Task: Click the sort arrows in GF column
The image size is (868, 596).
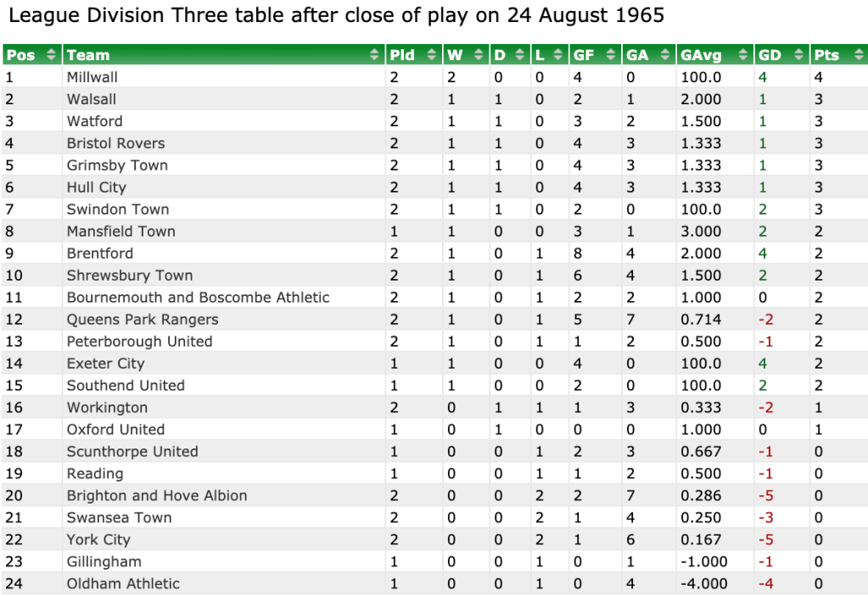Action: point(611,55)
